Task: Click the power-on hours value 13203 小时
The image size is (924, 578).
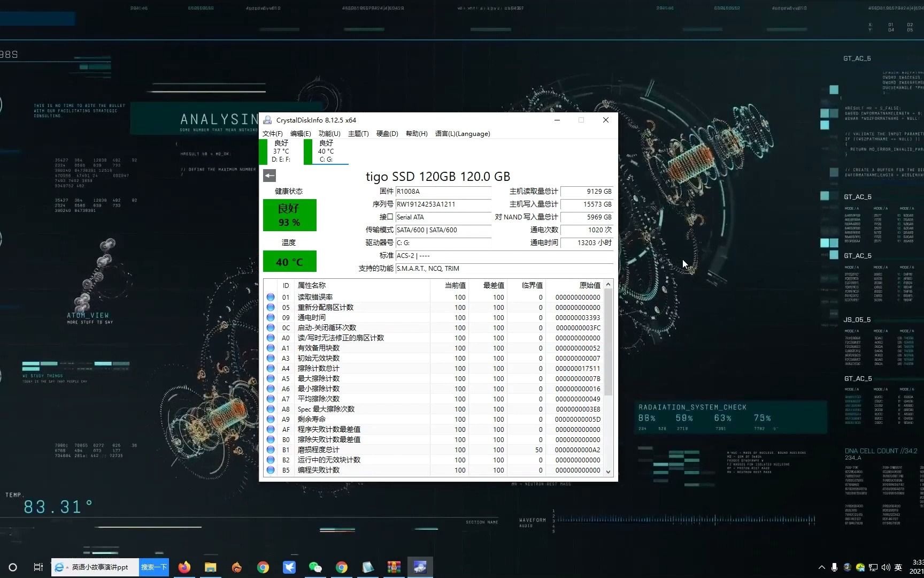Action: [587, 243]
